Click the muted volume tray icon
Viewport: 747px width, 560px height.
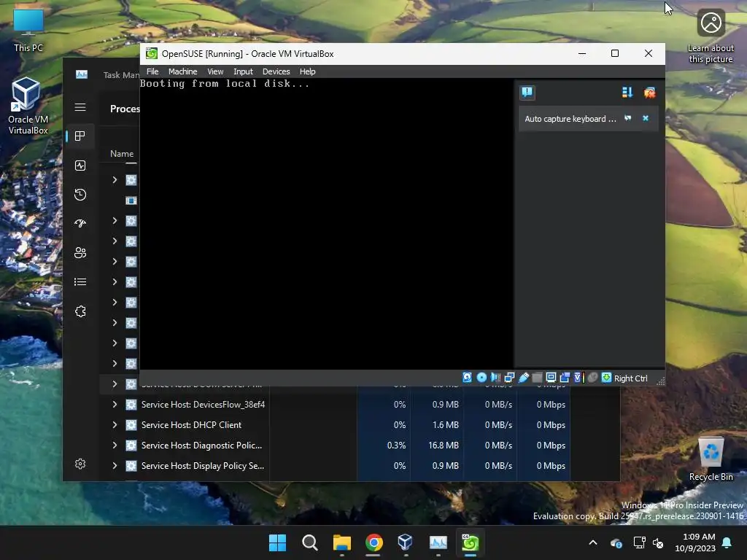click(x=659, y=542)
